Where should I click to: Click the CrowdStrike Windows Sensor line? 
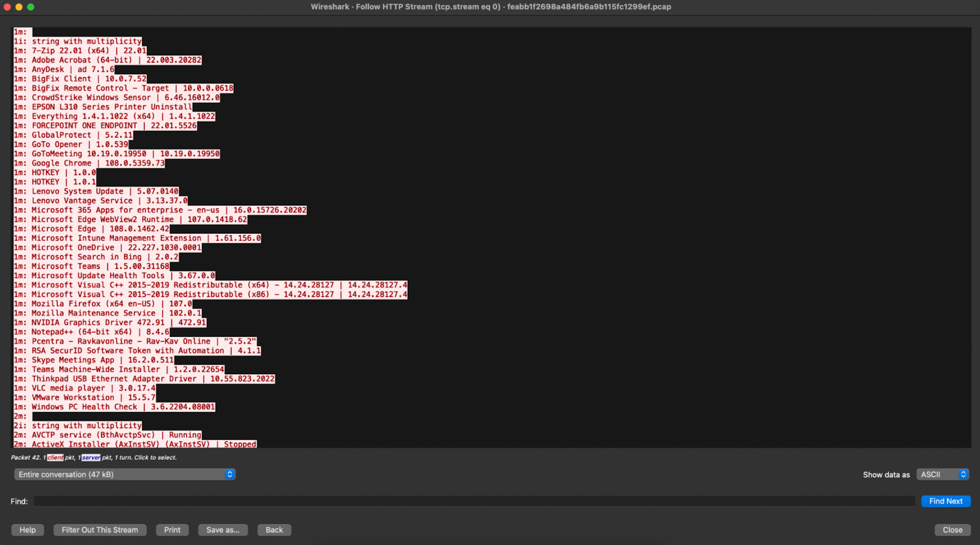[117, 97]
